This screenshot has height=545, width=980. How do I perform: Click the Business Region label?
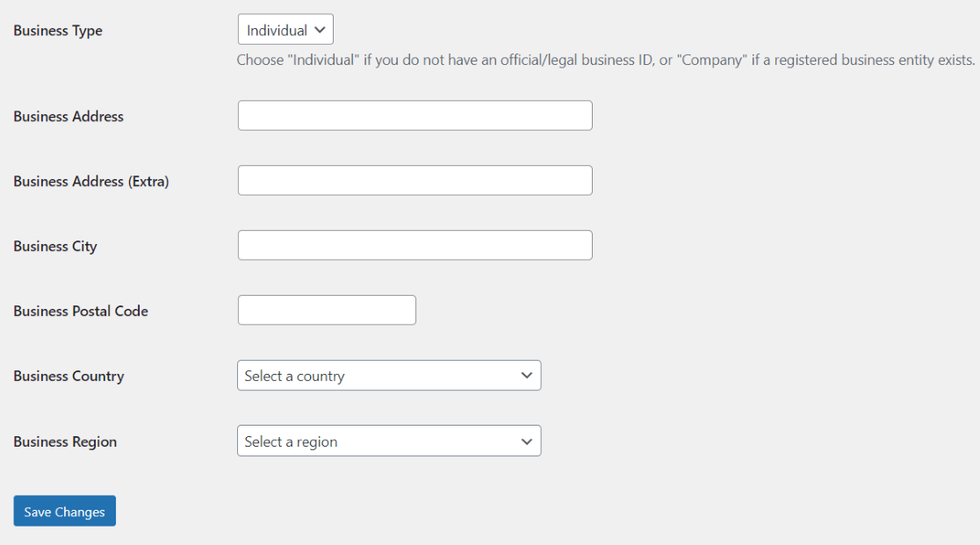point(65,441)
